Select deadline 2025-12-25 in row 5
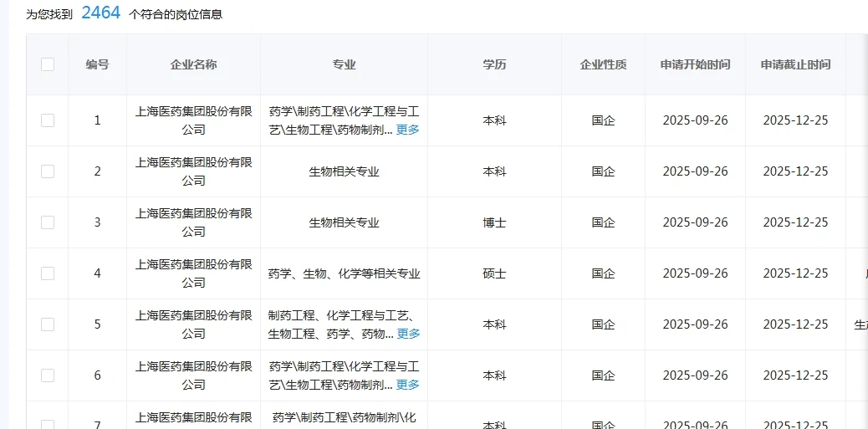This screenshot has width=868, height=429. (795, 324)
